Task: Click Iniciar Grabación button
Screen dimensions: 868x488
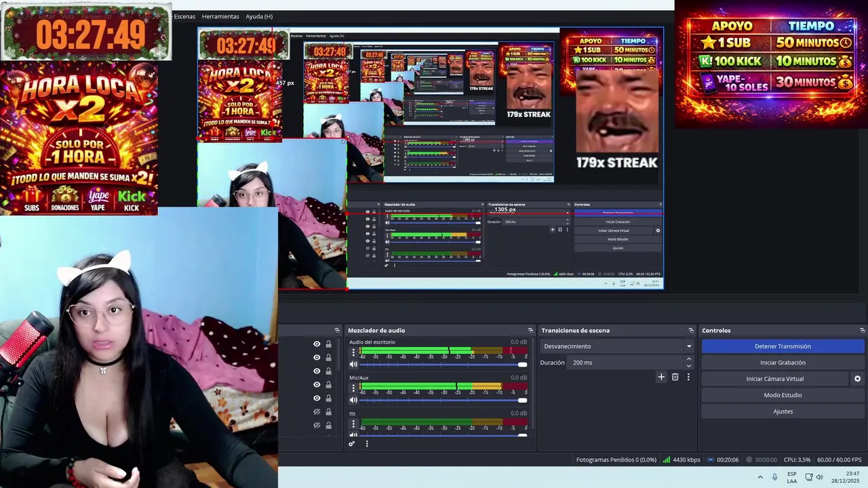Action: coord(783,363)
